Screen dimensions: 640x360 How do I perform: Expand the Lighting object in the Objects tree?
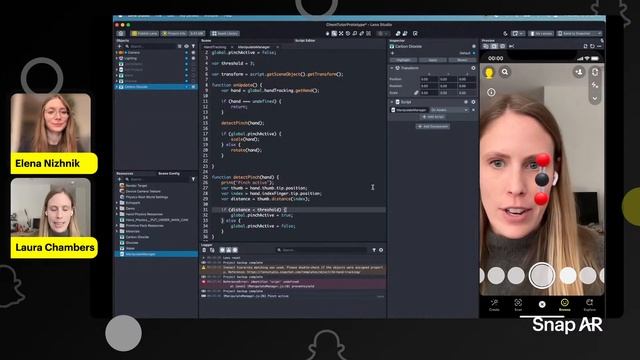click(x=117, y=58)
